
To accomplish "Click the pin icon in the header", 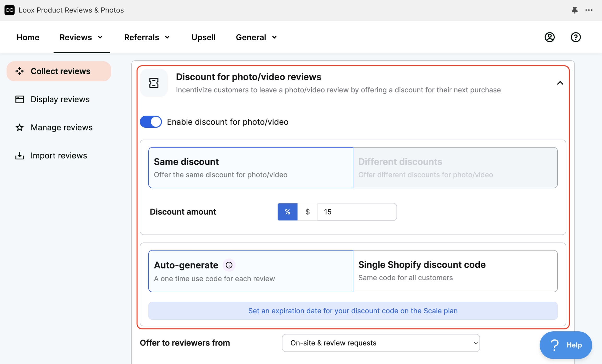I will point(575,10).
